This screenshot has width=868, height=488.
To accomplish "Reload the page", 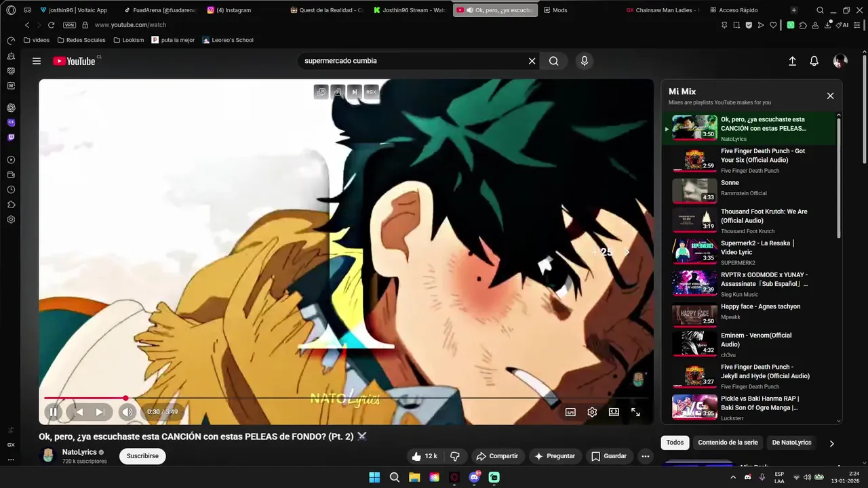I will click(x=51, y=25).
